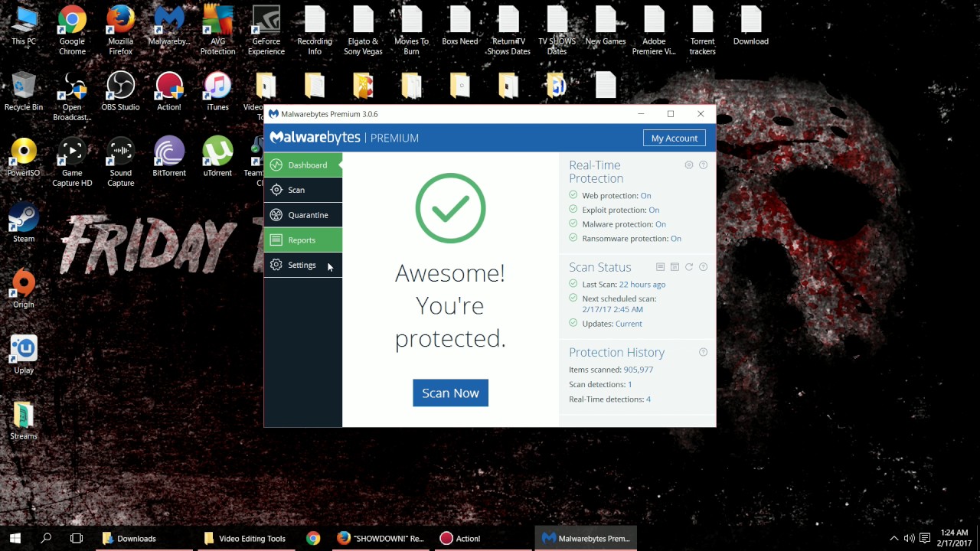
Task: Open the scan report icon in Scan Status
Action: [x=660, y=267]
